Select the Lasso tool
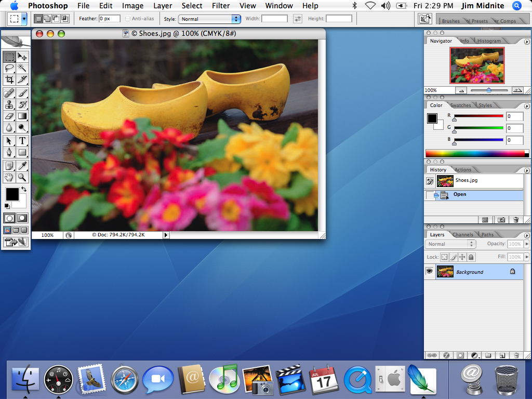Image resolution: width=532 pixels, height=399 pixels. pos(9,68)
